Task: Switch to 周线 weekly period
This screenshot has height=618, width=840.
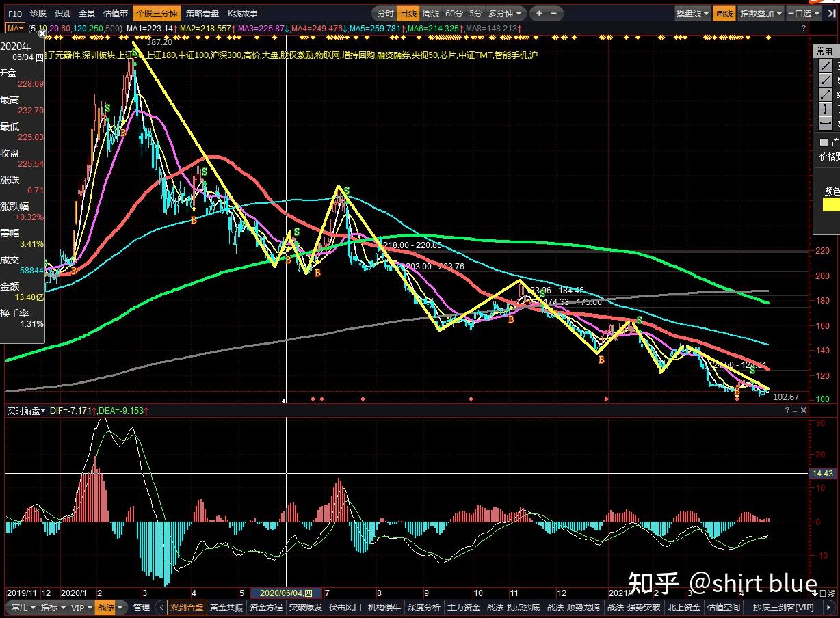Action: pos(431,13)
